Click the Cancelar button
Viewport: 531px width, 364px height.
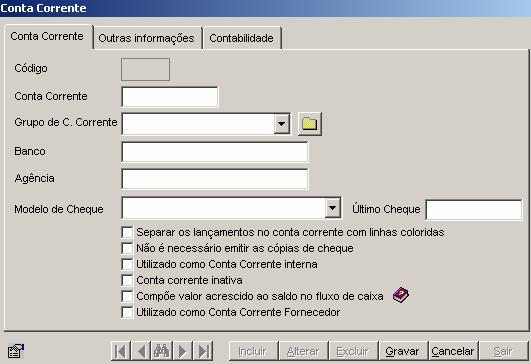click(x=453, y=351)
